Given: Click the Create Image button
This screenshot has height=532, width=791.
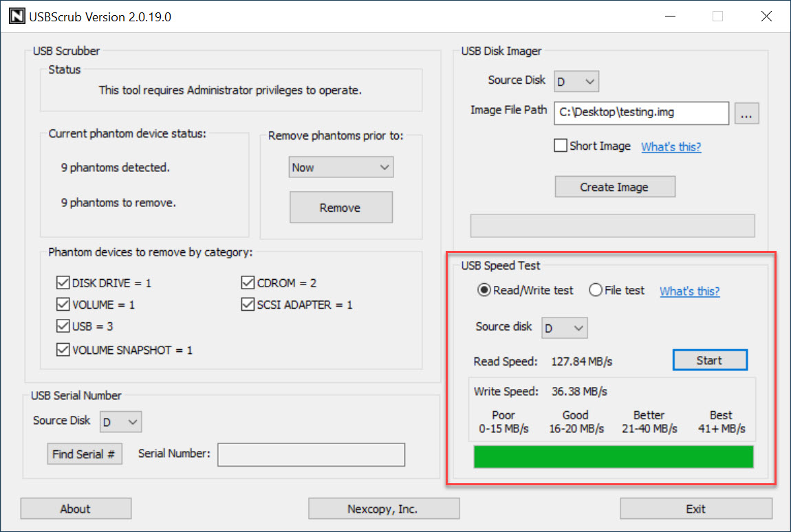Looking at the screenshot, I should (x=615, y=187).
